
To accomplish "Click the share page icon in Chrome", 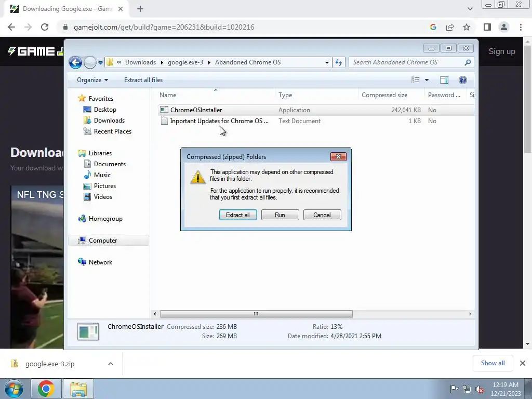I will pos(450,27).
